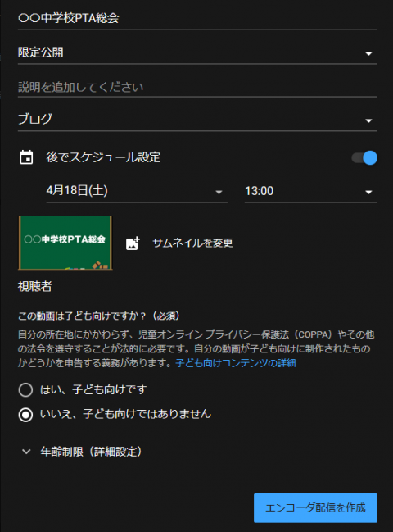This screenshot has height=532, width=393.
Task: Open the 13:00 time selector
Action: (x=311, y=191)
